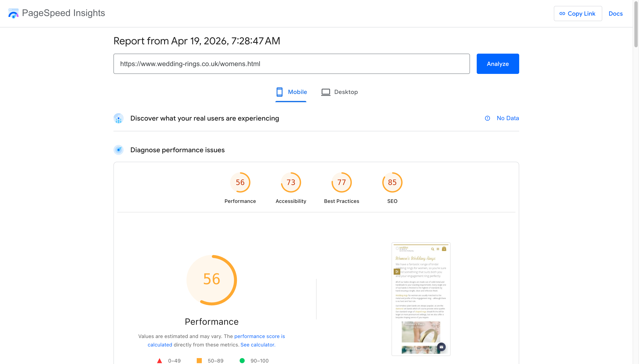Viewport: 639px width, 364px height.
Task: Jump to Accessibility score gauge 73
Action: coord(291,182)
